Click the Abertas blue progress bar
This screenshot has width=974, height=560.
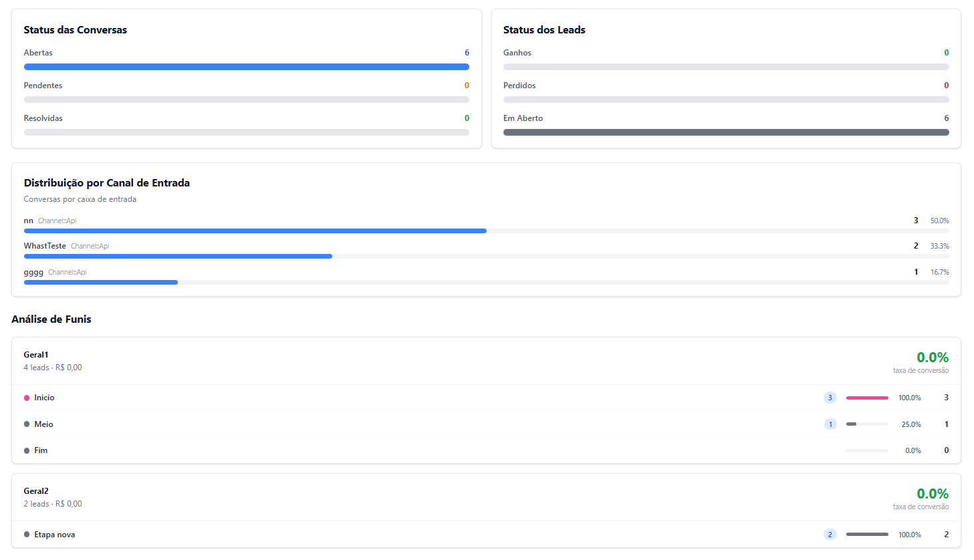coord(246,67)
